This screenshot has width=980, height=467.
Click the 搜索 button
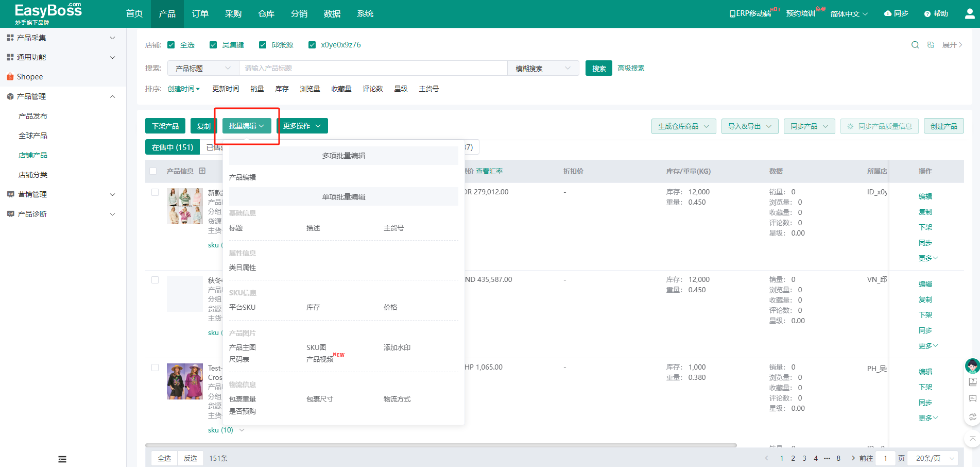(599, 68)
